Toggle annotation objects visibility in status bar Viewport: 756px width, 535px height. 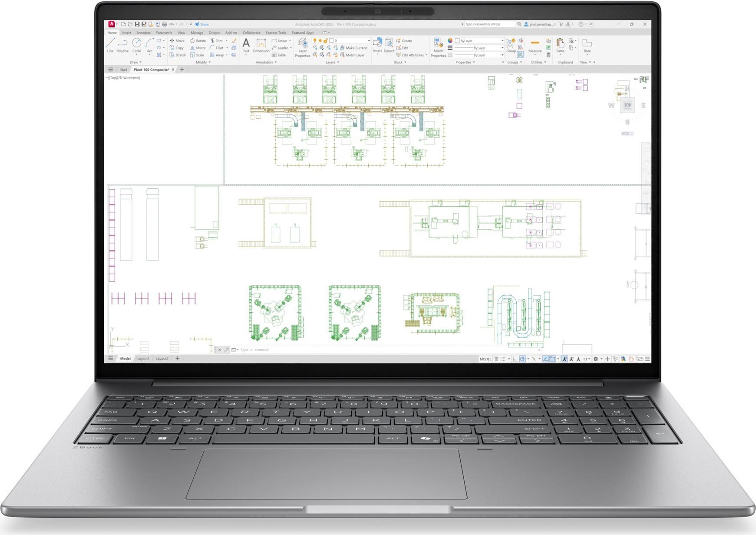click(565, 359)
